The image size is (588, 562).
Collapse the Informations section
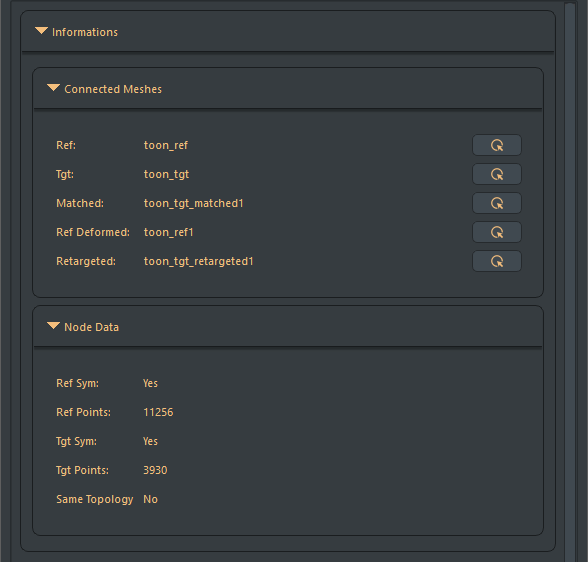coord(41,31)
